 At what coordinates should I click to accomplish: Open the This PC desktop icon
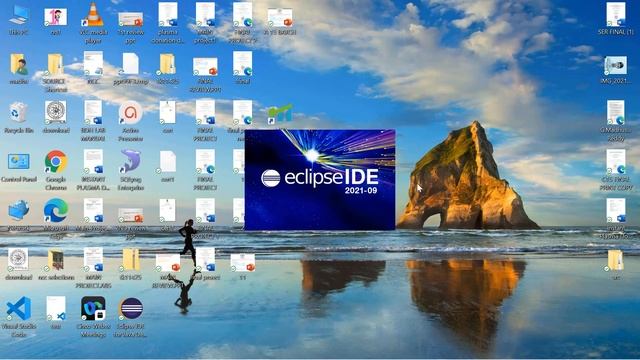pos(18,18)
